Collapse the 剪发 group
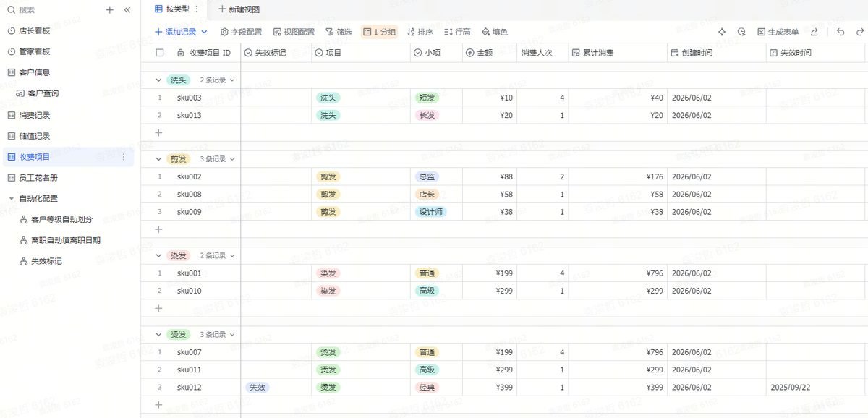 (x=159, y=158)
